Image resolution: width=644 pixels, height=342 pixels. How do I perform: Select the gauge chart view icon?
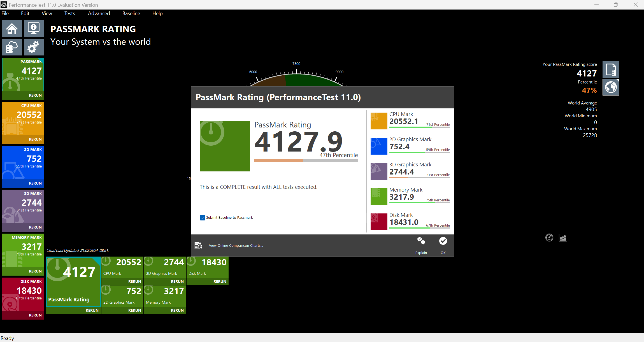coord(549,238)
